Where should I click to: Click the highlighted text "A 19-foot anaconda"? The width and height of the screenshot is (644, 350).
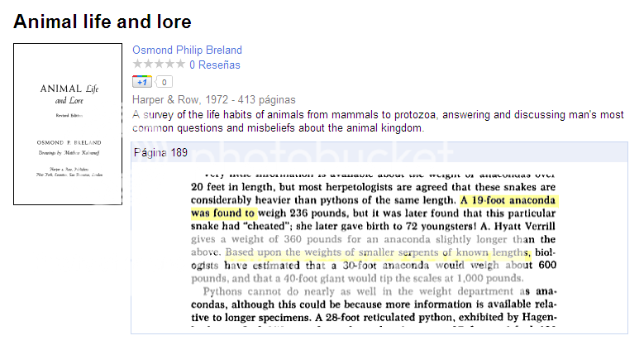[x=508, y=200]
